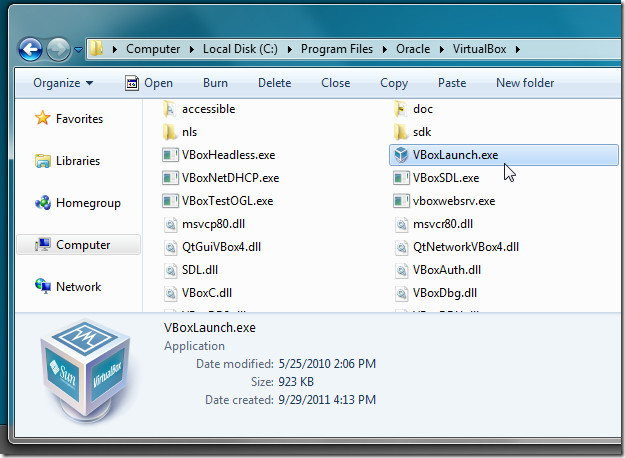Click msvcp80.dll file icon
Viewport: 625px width, 458px height.
coord(170,224)
